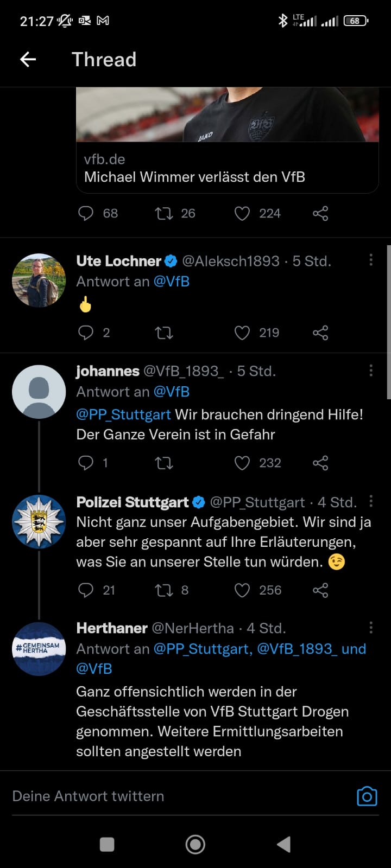Open Herthaner's profile avatar
The width and height of the screenshot is (391, 868).
click(x=39, y=649)
